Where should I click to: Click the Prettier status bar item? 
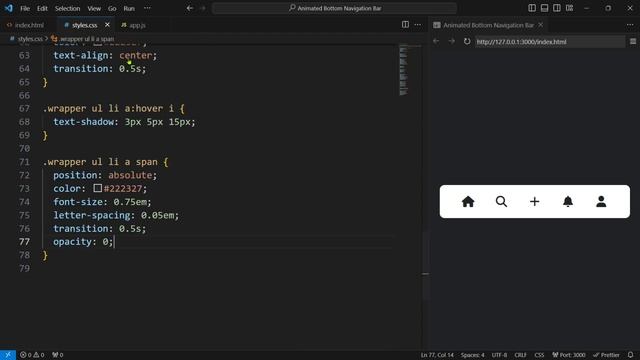click(x=606, y=355)
